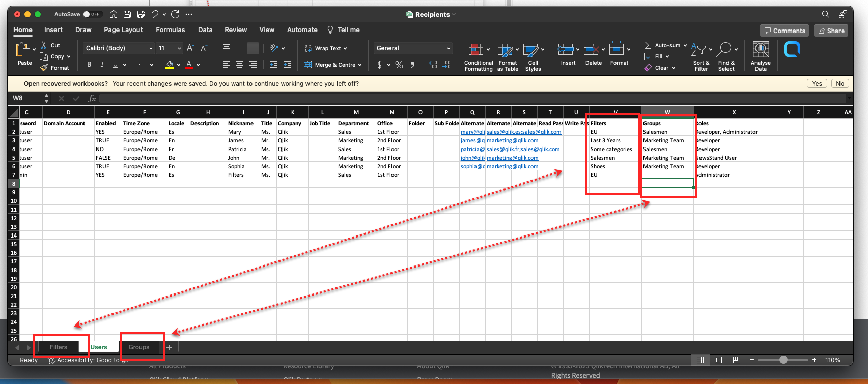Viewport: 868px width, 384px height.
Task: Open the Formulas ribbon tab
Action: tap(170, 30)
